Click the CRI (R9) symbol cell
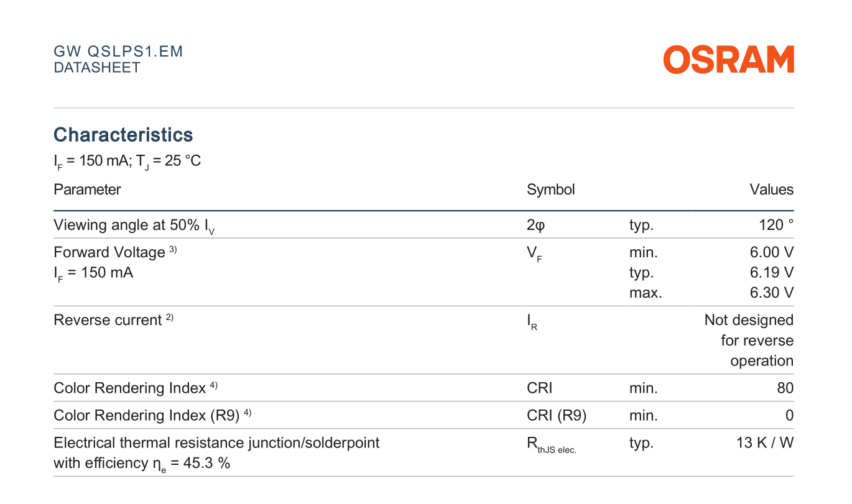The width and height of the screenshot is (852, 504). pos(556,416)
